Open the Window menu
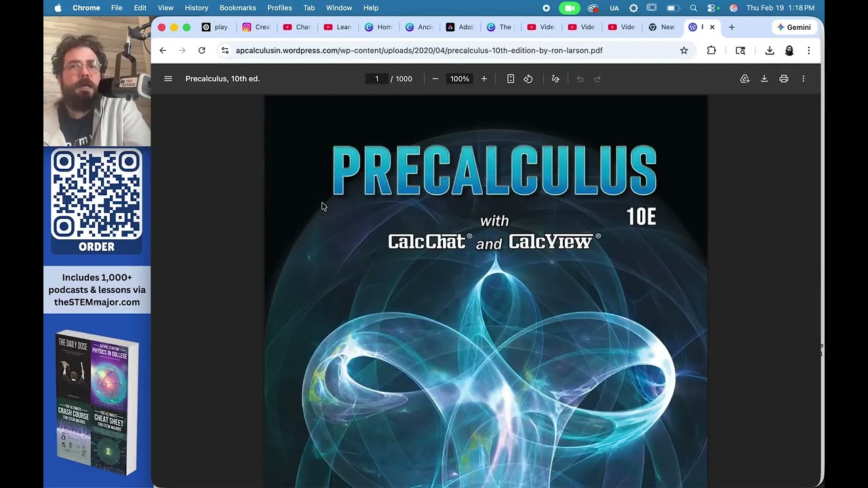This screenshot has width=868, height=488. pyautogui.click(x=339, y=8)
